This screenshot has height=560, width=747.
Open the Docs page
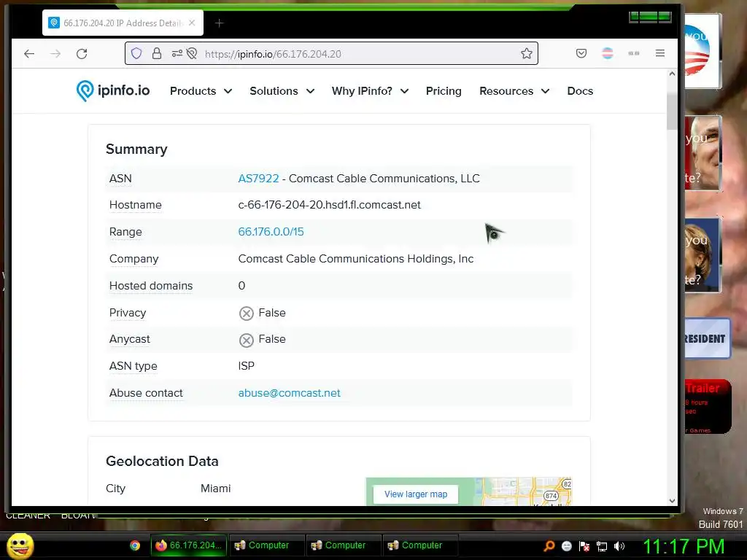tap(580, 91)
